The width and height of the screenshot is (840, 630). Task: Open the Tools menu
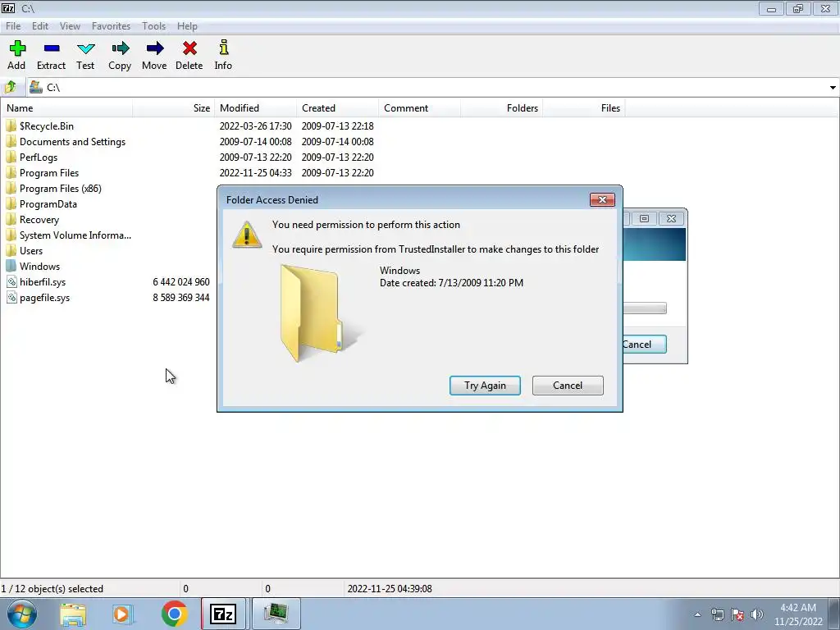[x=153, y=25]
